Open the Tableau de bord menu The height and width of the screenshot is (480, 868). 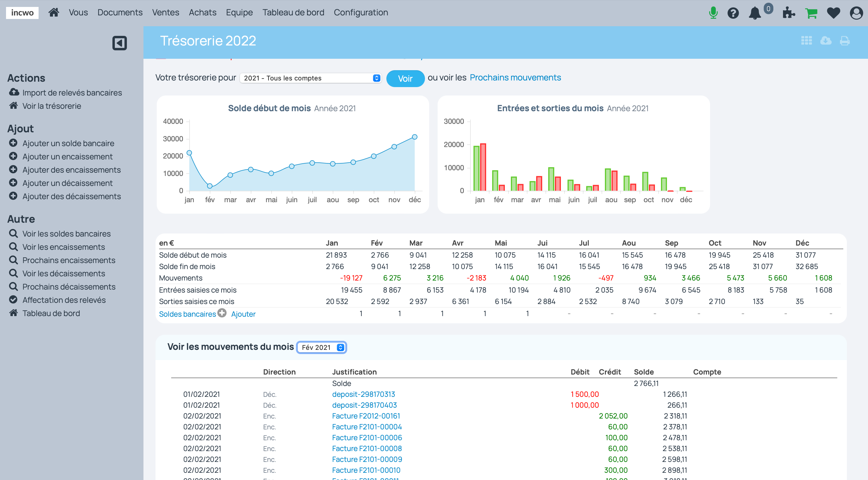click(293, 12)
